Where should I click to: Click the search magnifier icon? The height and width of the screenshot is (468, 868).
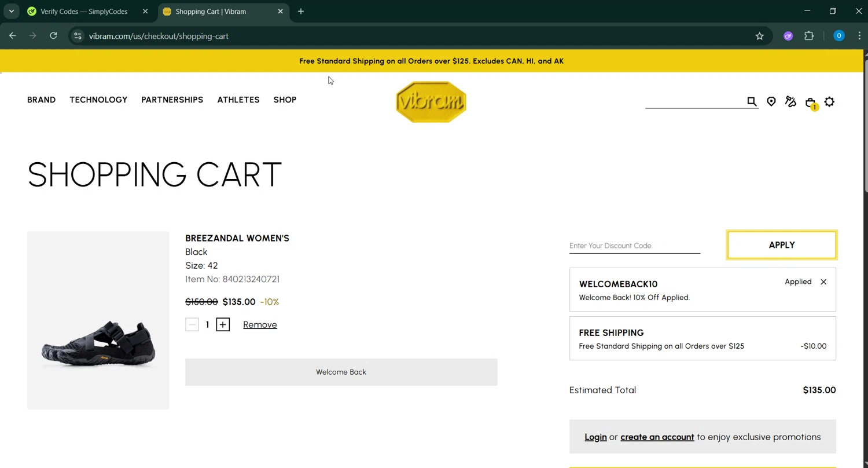752,101
